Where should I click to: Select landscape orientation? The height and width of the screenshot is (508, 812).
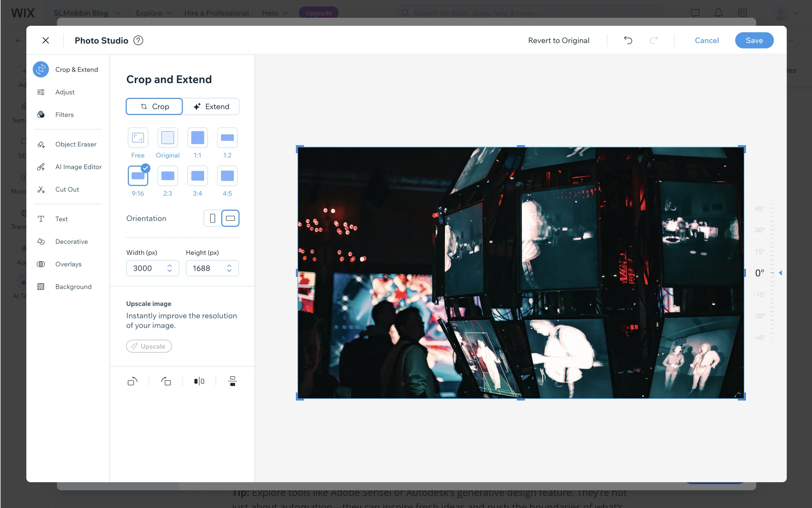230,218
